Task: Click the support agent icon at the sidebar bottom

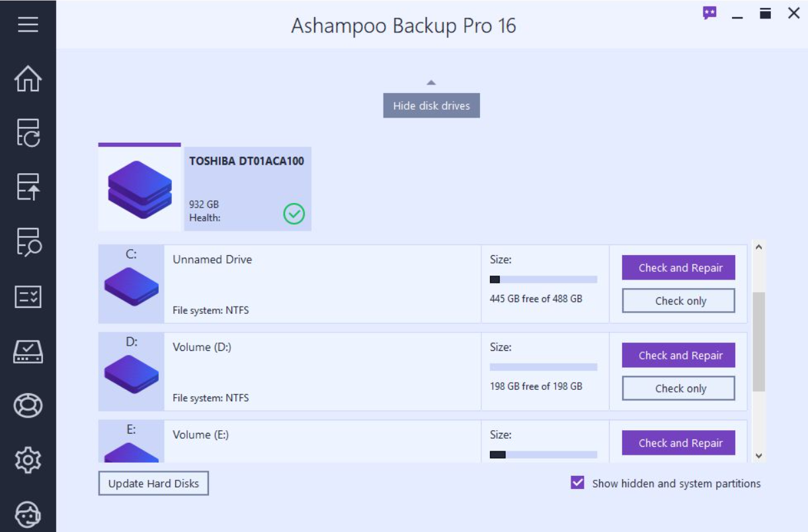Action: (28, 513)
